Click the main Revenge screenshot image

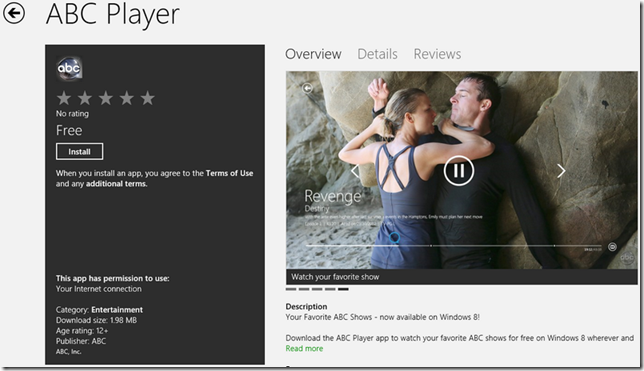[462, 170]
